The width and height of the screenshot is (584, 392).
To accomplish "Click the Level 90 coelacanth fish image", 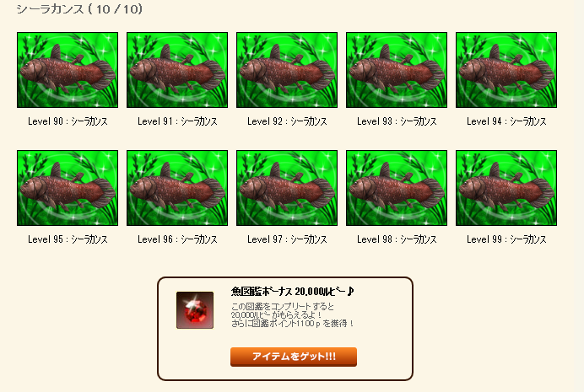I will pos(68,70).
